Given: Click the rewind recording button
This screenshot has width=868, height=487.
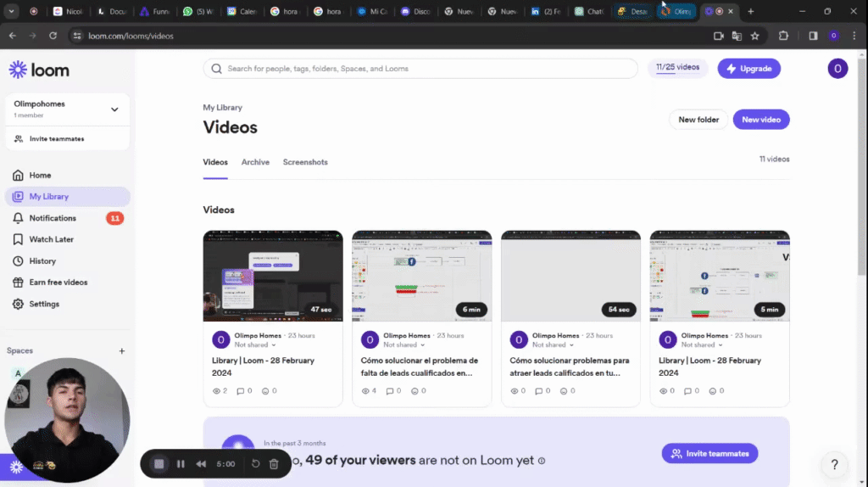Looking at the screenshot, I should [201, 464].
